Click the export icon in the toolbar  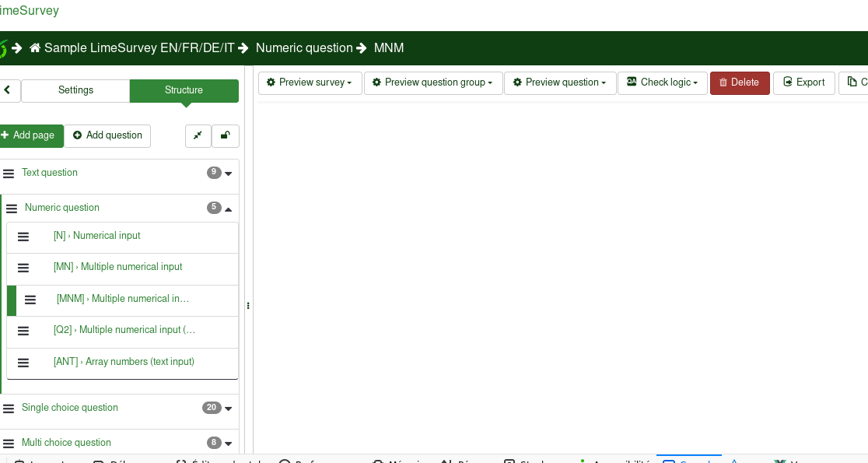[x=788, y=82]
